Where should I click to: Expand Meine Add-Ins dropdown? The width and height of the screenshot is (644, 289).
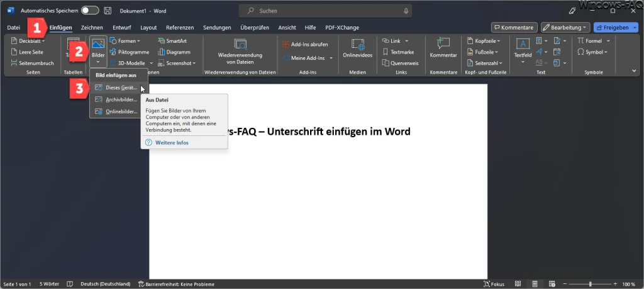(x=331, y=58)
